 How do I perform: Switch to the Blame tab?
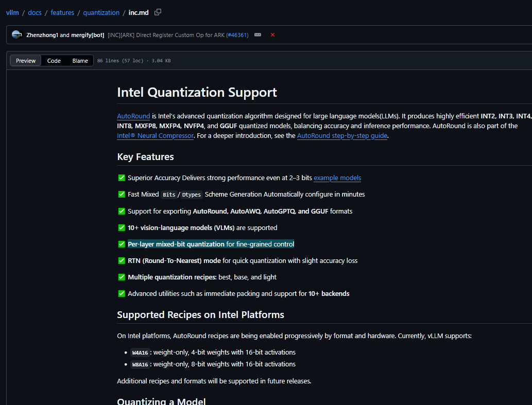tap(80, 61)
